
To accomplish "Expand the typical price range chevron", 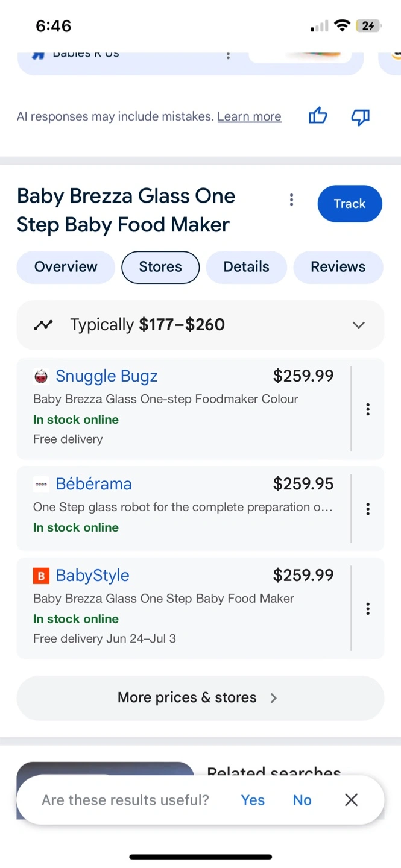I will coord(359,325).
